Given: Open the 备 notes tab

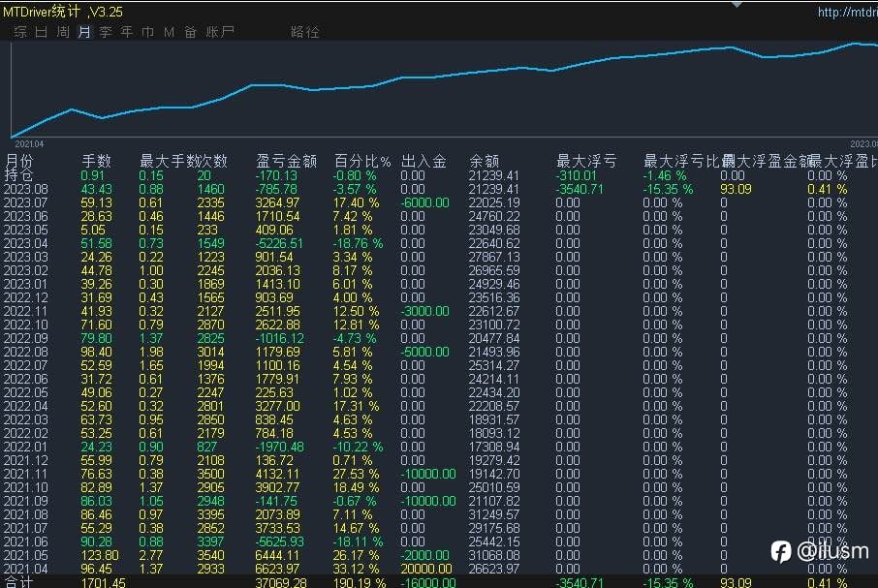Looking at the screenshot, I should point(190,32).
